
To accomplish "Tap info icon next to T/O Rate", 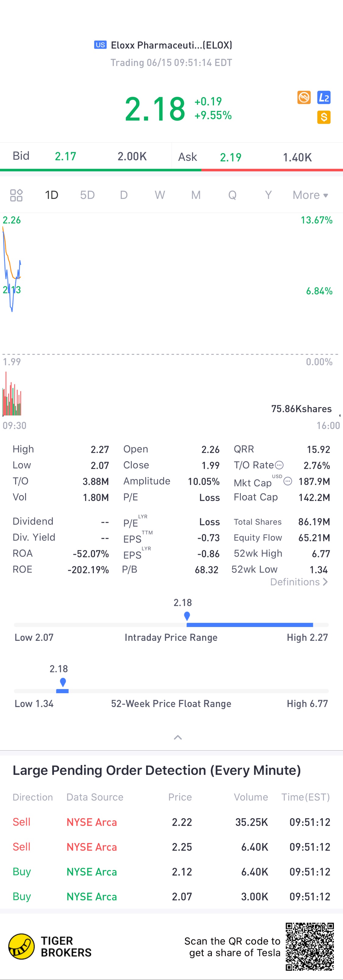I will point(279,465).
